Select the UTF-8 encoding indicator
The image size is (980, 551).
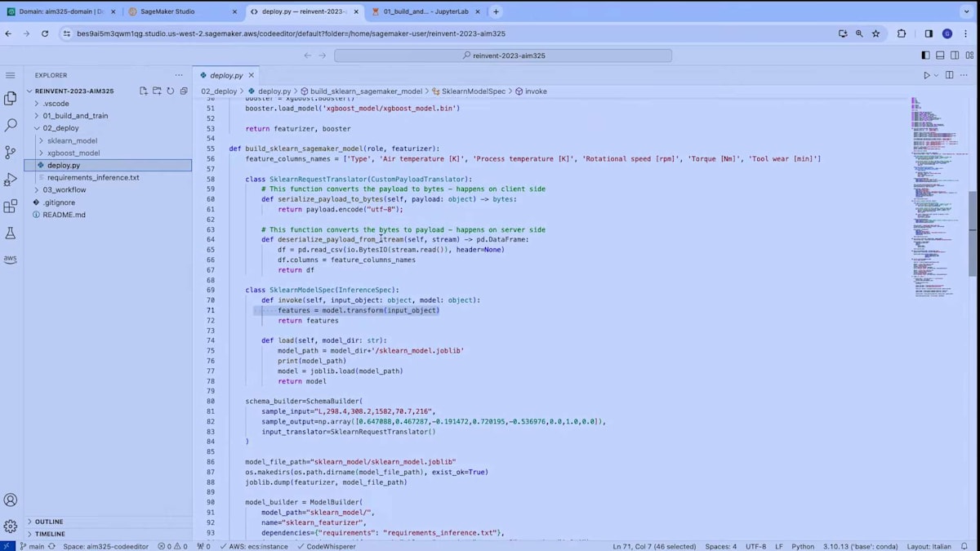coord(756,546)
